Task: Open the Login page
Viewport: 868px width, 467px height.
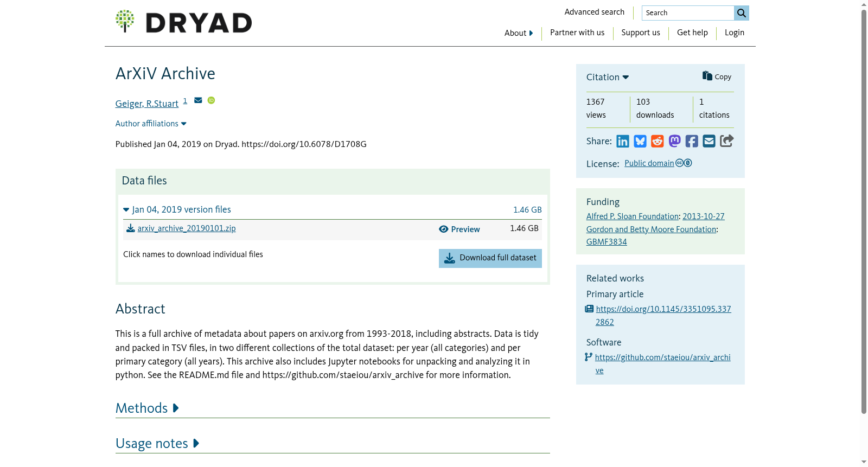Action: coord(735,33)
